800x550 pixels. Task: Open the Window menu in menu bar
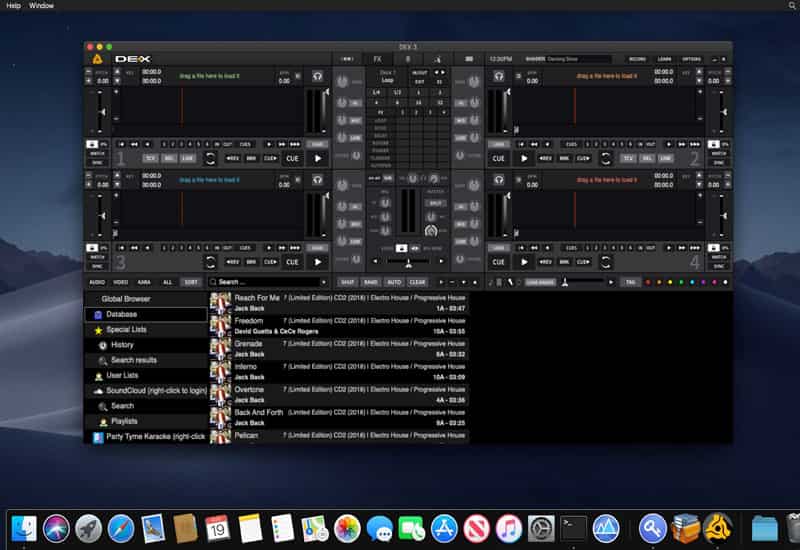pyautogui.click(x=42, y=6)
